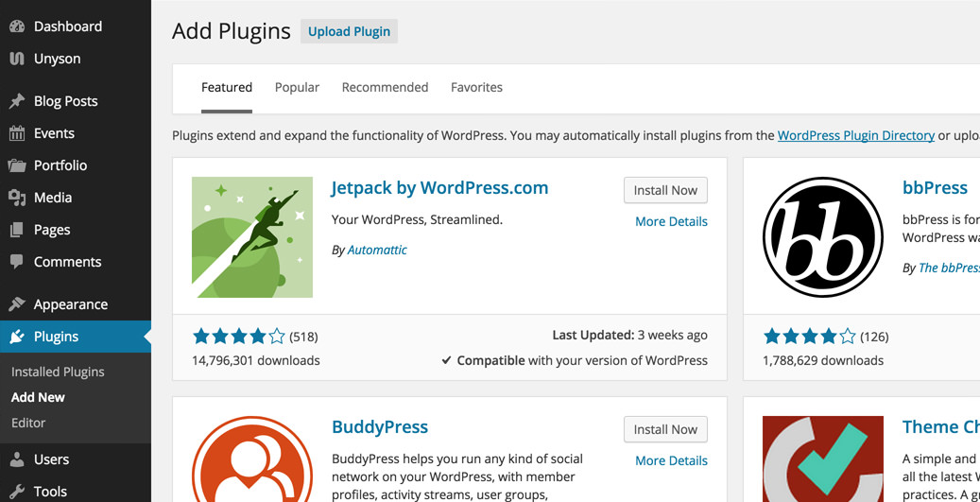View More Details for BuddyPress

point(671,460)
